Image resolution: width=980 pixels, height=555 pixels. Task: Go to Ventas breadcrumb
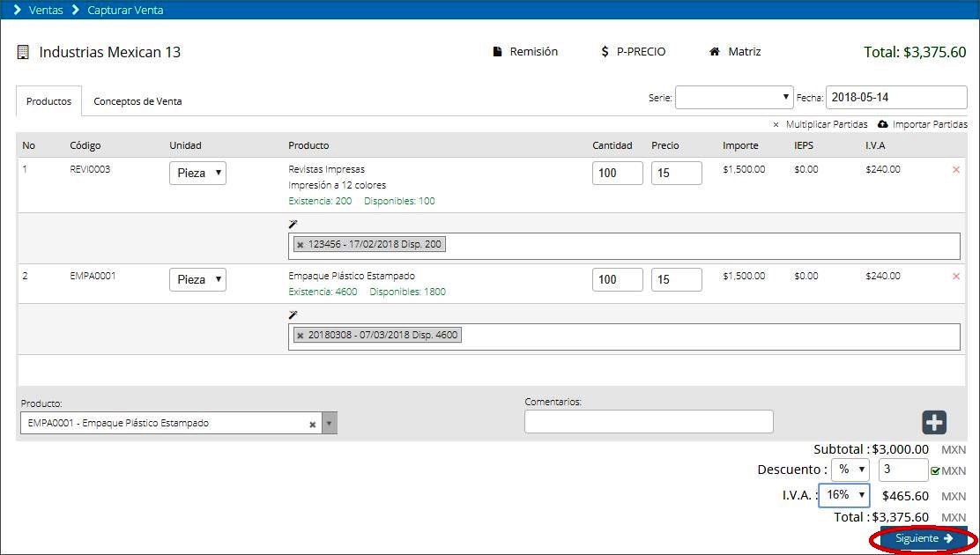click(46, 10)
